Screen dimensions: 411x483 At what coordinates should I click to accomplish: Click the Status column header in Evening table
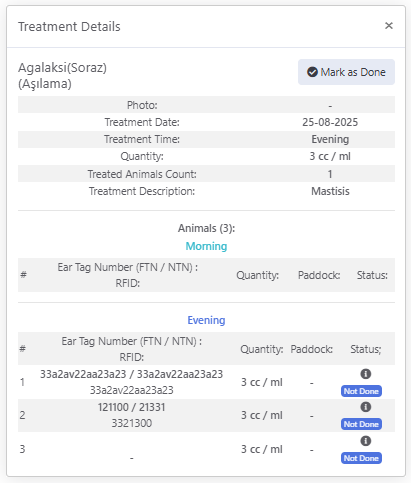pyautogui.click(x=366, y=349)
